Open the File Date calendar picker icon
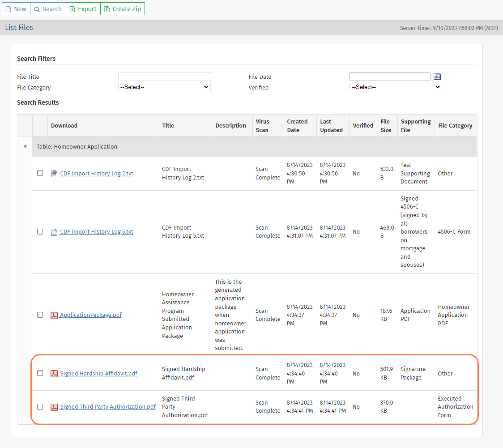Image resolution: width=503 pixels, height=448 pixels. [x=437, y=77]
